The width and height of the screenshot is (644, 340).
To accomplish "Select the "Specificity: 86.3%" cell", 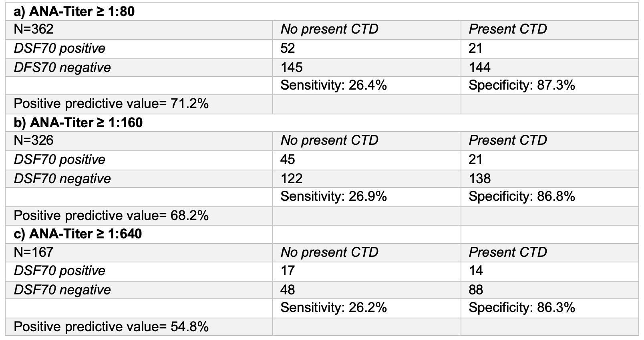I will tap(521, 308).
